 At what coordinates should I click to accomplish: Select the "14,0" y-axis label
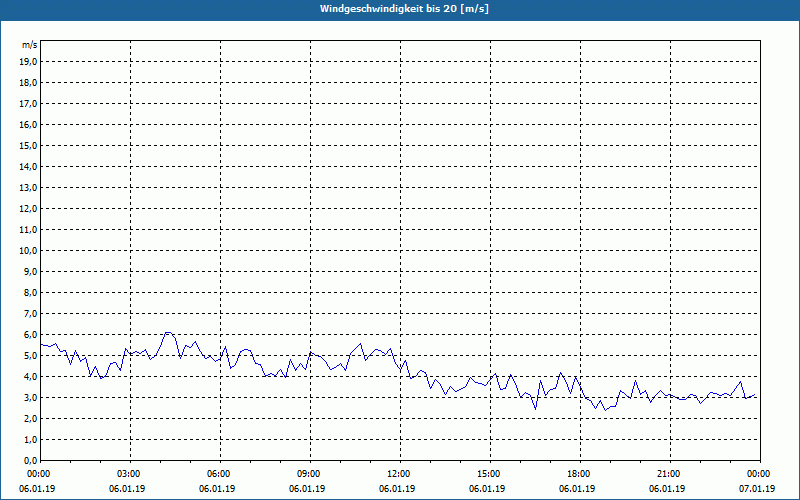click(29, 166)
